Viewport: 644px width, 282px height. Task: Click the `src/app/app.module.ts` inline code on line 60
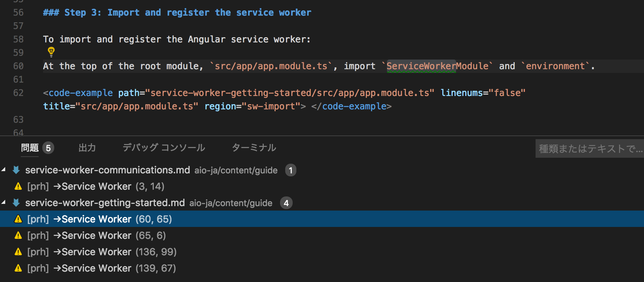point(271,66)
